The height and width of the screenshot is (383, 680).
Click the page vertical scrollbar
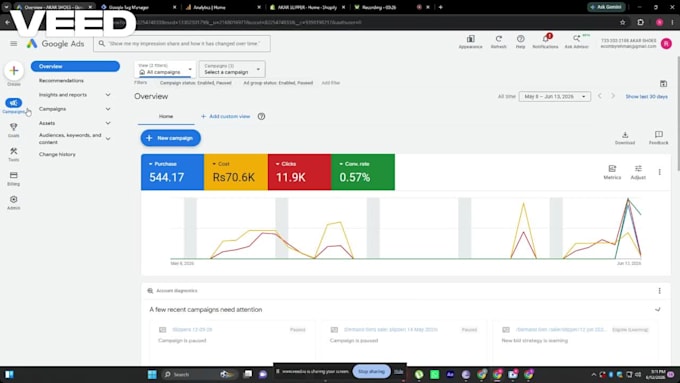677,113
